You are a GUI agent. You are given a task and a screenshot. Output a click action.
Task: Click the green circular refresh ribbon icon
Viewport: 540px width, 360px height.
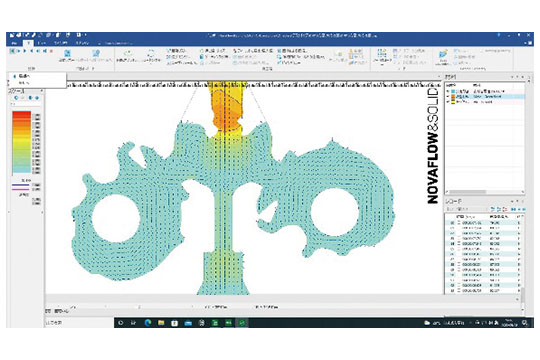click(128, 53)
